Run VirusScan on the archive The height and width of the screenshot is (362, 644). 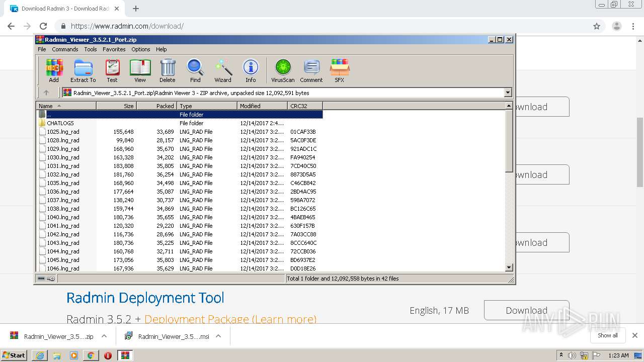click(283, 71)
